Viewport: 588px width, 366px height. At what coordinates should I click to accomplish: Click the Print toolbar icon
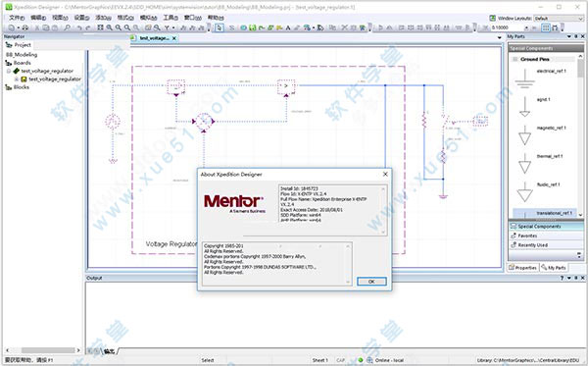coord(25,27)
